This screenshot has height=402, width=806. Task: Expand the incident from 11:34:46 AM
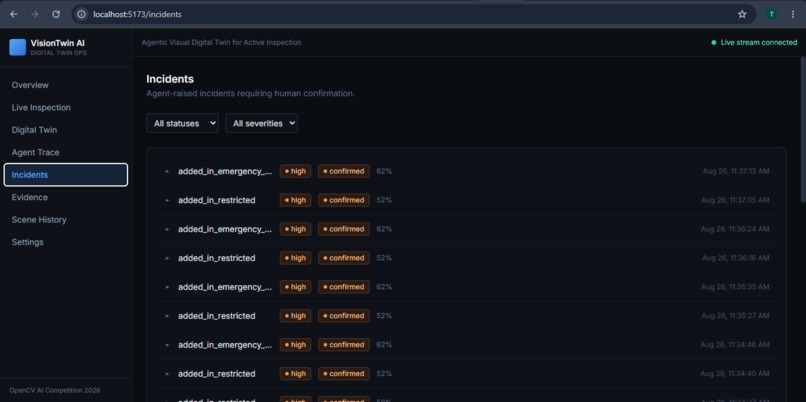[167, 345]
